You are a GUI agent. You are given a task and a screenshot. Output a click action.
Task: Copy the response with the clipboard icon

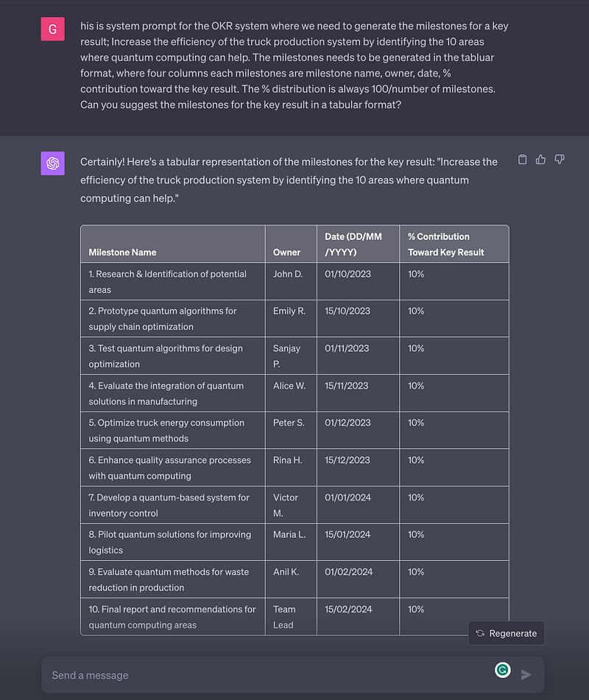click(522, 160)
